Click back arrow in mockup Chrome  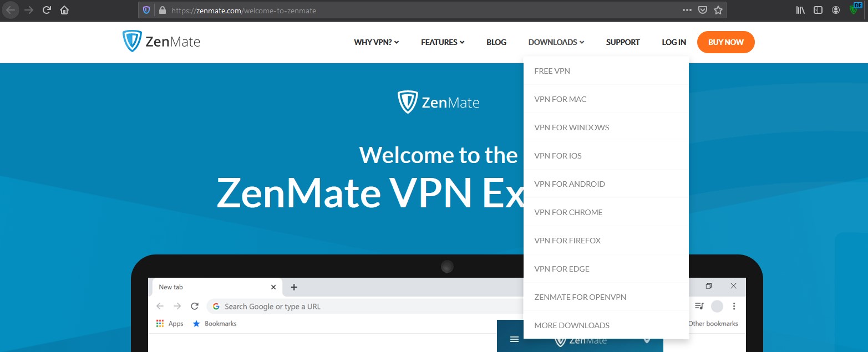coord(160,306)
